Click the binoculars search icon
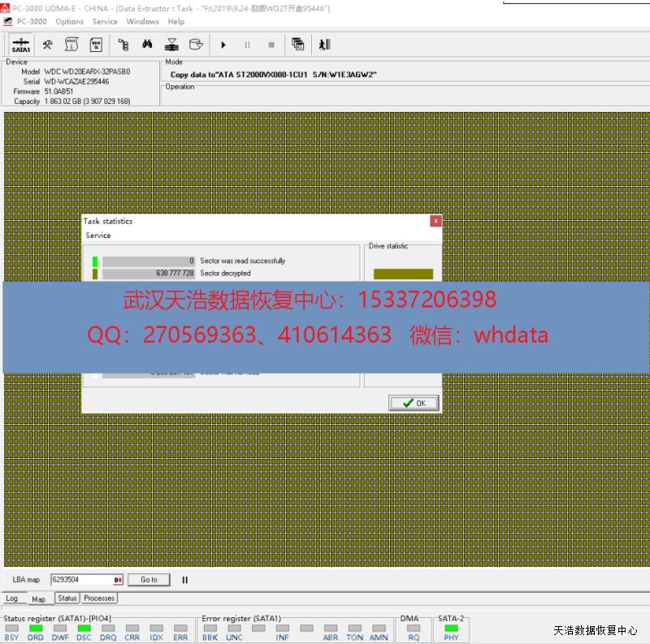Image resolution: width=650 pixels, height=644 pixels. [x=147, y=45]
